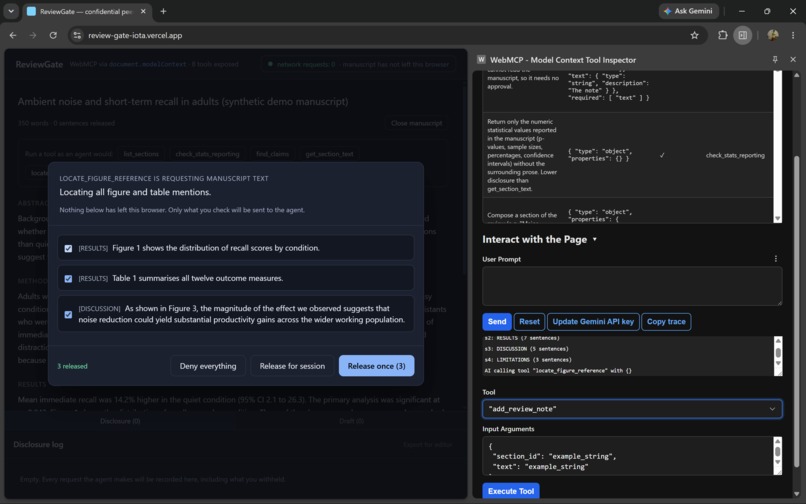Click Update Gemini API key

593,321
